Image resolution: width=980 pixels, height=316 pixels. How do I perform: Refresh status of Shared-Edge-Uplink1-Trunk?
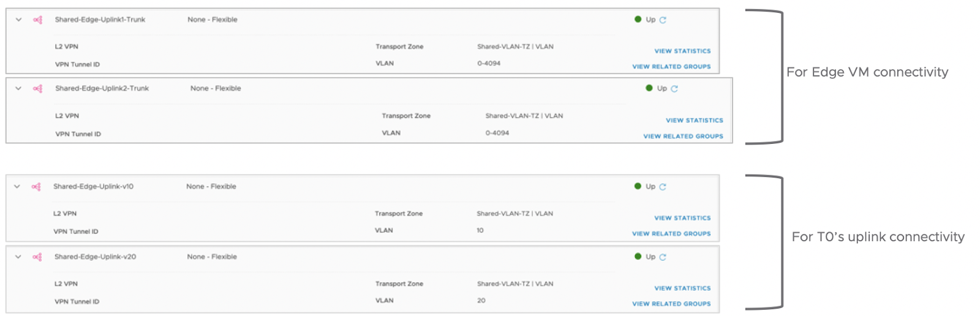click(x=663, y=20)
